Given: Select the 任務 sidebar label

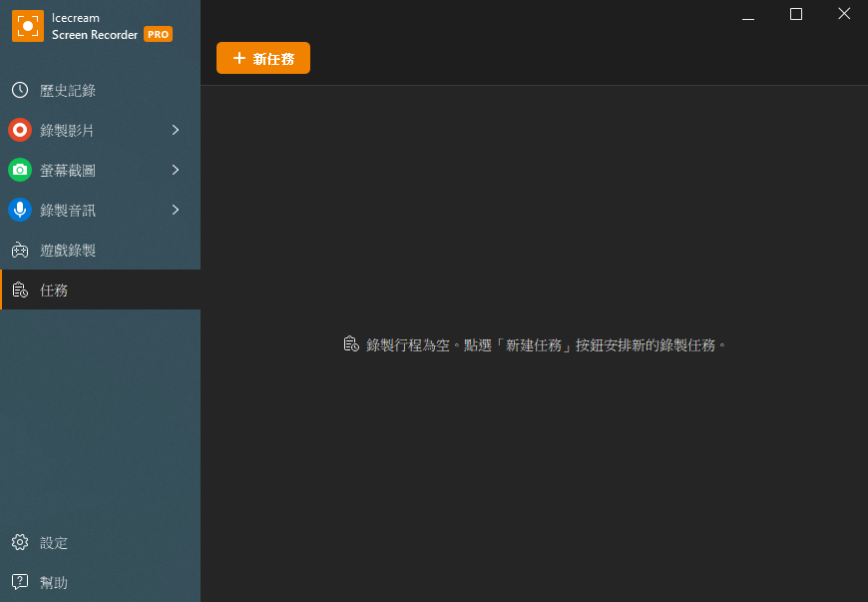Looking at the screenshot, I should point(54,291).
